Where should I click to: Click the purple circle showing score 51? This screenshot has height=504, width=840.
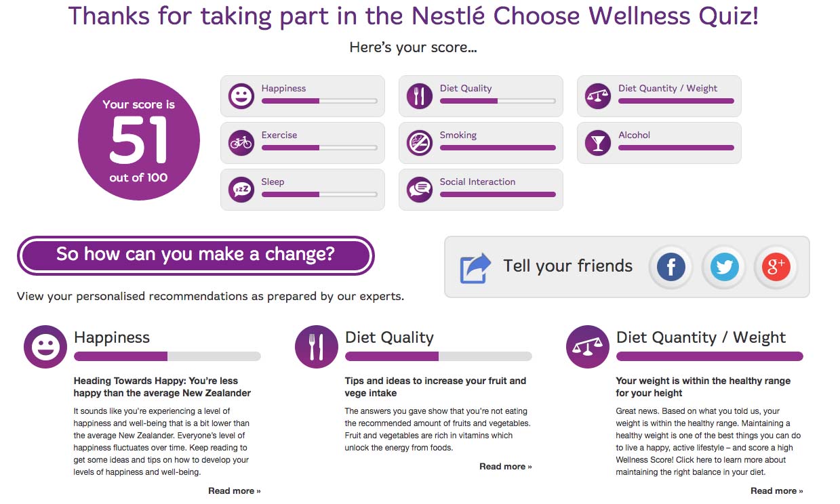coord(138,139)
